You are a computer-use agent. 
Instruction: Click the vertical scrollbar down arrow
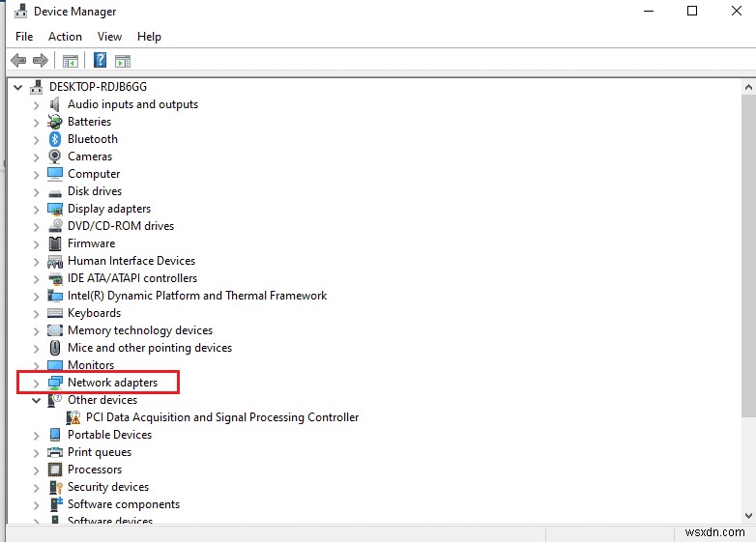click(x=747, y=516)
